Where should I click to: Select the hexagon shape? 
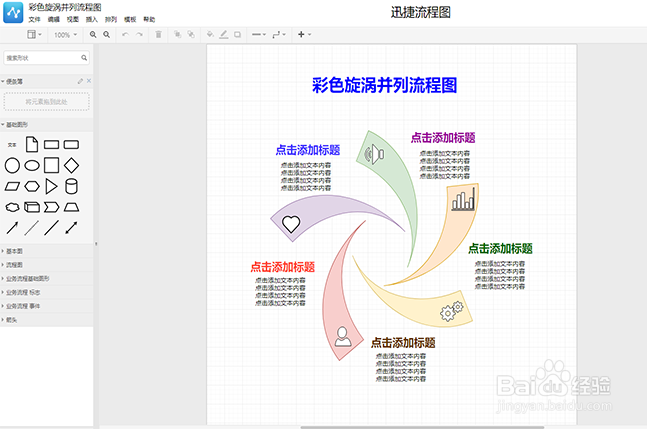32,186
